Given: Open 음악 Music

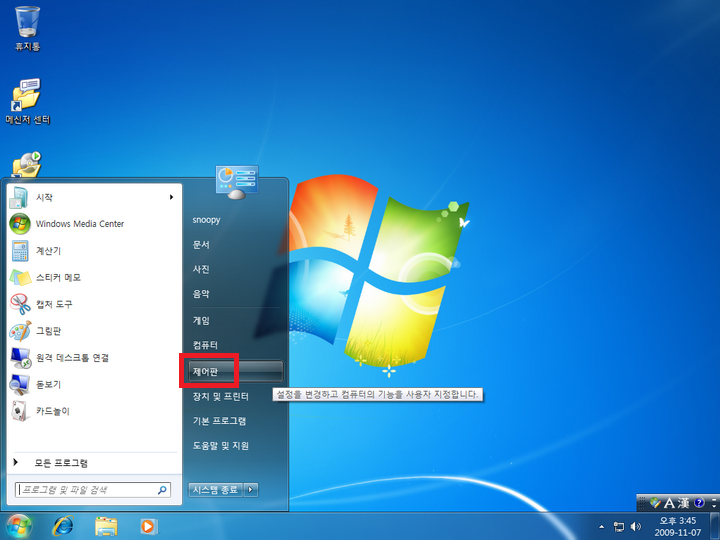Looking at the screenshot, I should [201, 294].
